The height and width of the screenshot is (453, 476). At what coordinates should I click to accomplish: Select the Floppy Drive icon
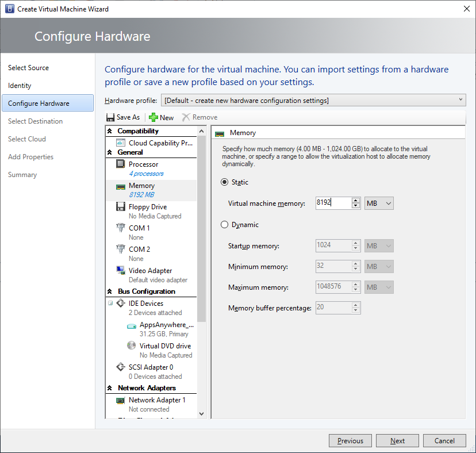pos(120,207)
